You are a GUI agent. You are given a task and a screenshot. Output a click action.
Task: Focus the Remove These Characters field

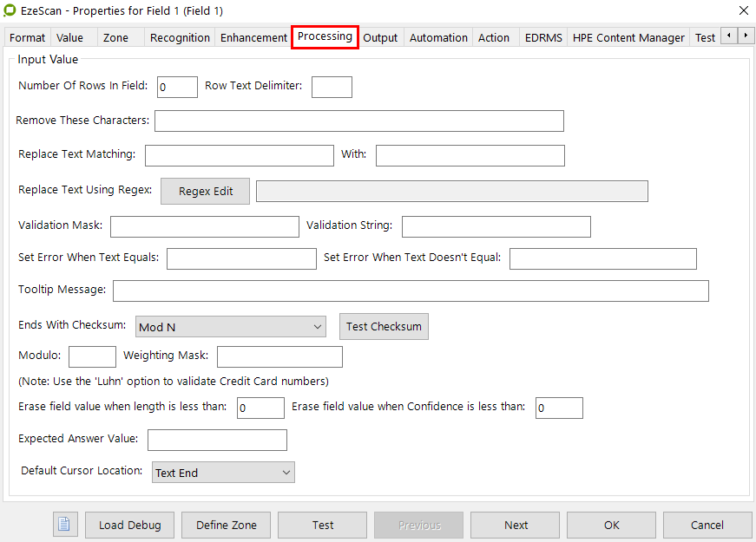(358, 121)
